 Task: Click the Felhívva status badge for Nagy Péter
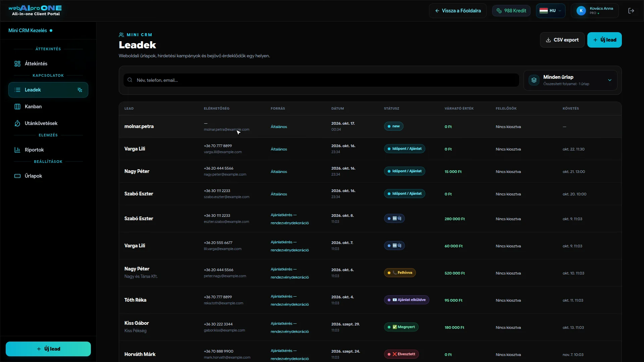(400, 273)
